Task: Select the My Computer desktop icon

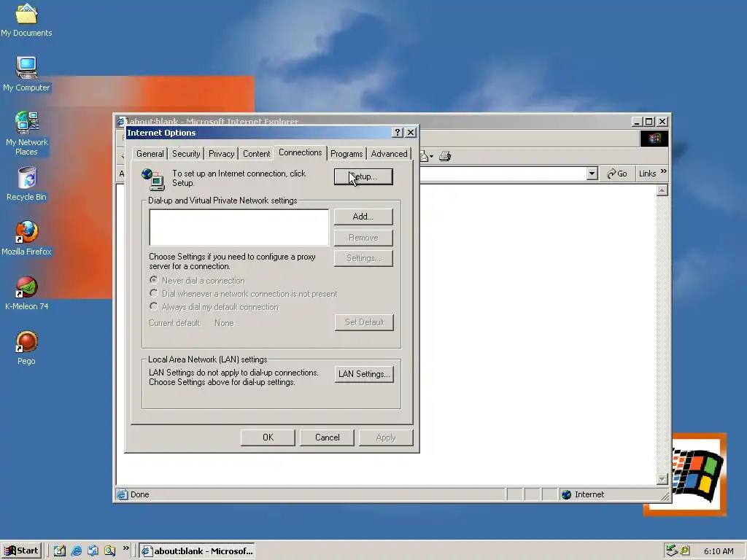Action: coord(26,74)
